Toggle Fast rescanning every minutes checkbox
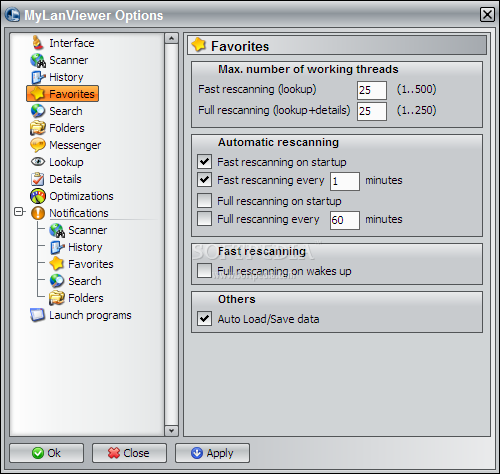Image resolution: width=500 pixels, height=474 pixels. point(204,180)
